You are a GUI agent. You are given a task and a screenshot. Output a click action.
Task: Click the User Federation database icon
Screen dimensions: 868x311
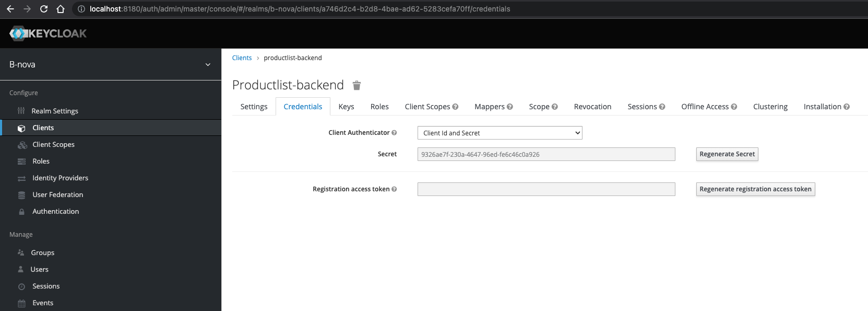point(21,195)
